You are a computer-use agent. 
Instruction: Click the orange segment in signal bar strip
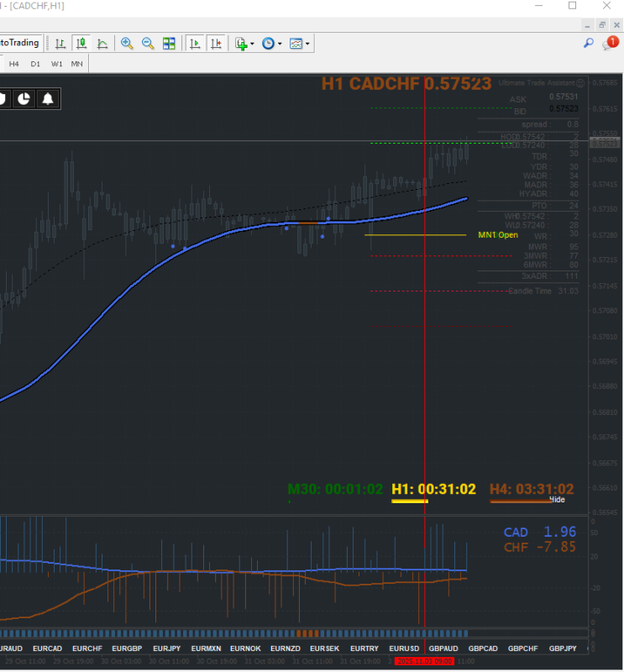307,633
